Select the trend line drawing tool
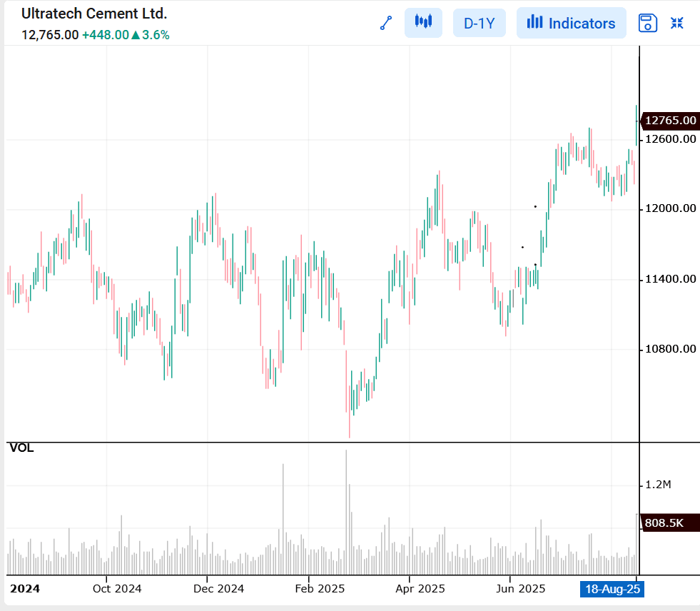This screenshot has width=700, height=611. click(x=386, y=23)
